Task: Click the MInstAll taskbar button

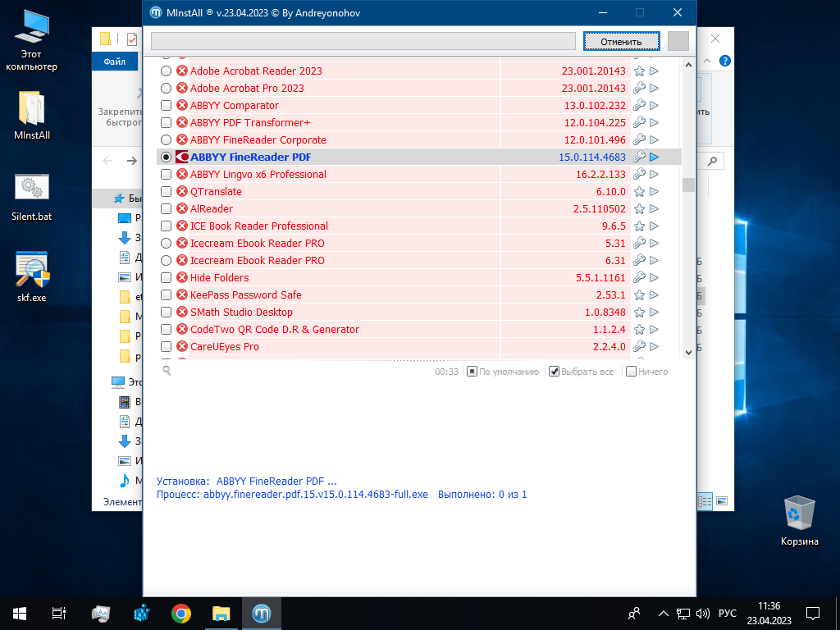Action: tap(262, 614)
